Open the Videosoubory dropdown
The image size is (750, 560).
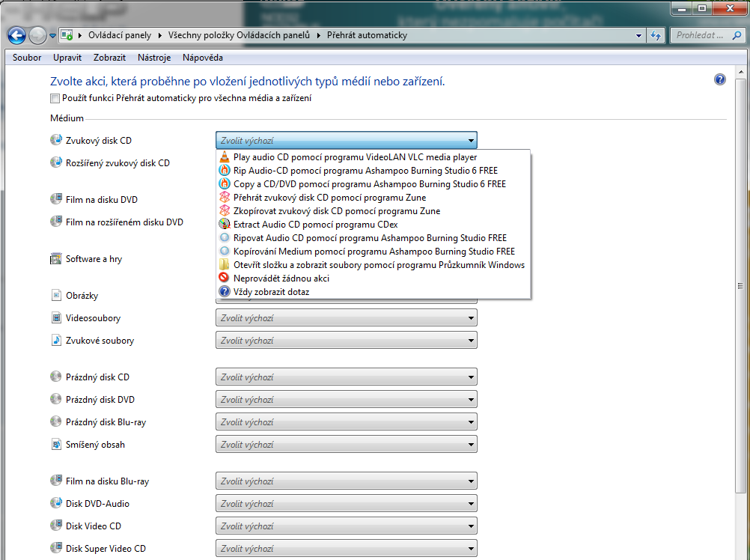(347, 318)
